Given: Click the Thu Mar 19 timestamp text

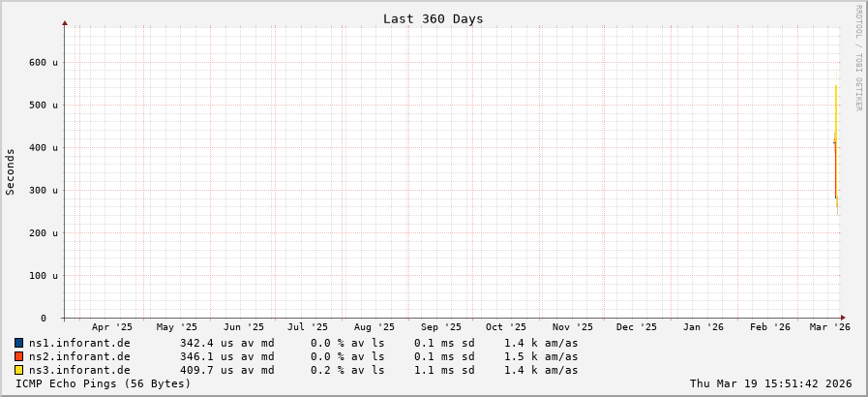Looking at the screenshot, I should pos(770,383).
